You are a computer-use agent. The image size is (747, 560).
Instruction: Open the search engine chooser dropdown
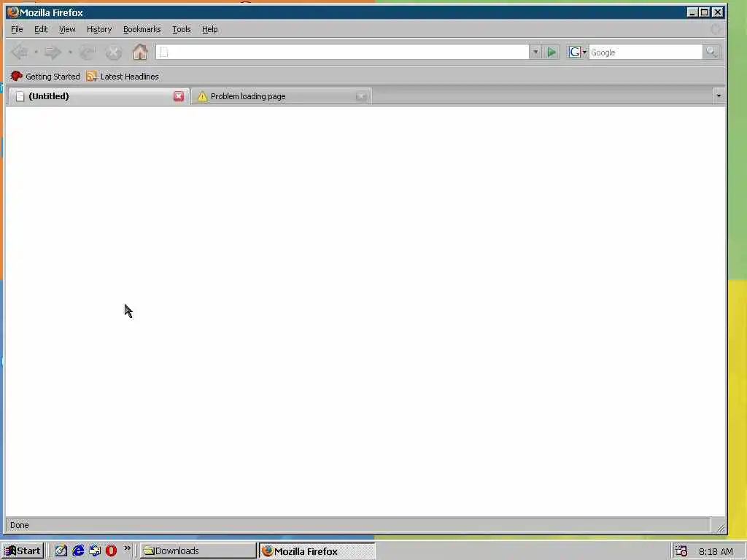click(584, 52)
